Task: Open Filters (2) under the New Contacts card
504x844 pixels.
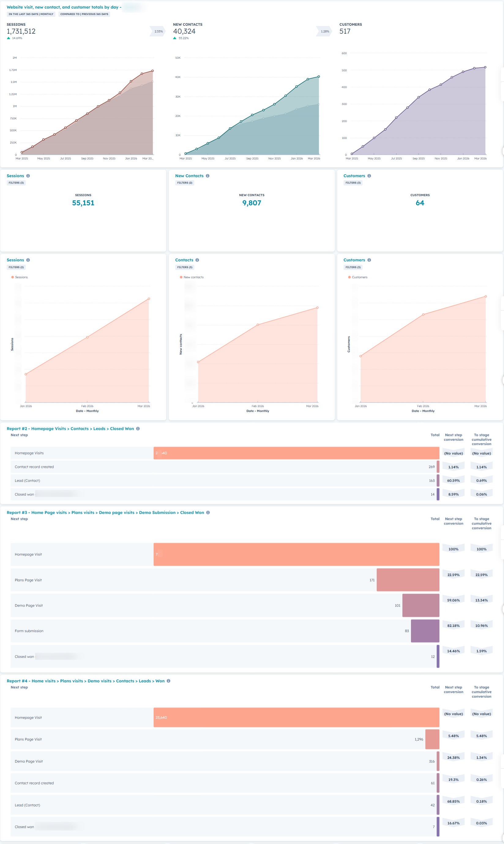Action: [185, 183]
